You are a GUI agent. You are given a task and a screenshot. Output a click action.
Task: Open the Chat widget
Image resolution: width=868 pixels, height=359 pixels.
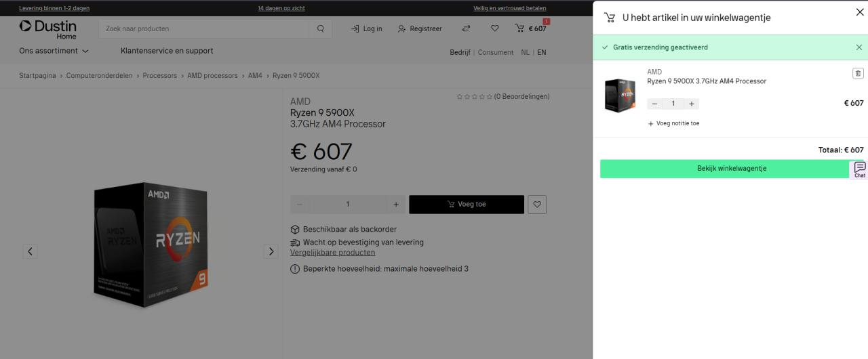click(x=859, y=169)
